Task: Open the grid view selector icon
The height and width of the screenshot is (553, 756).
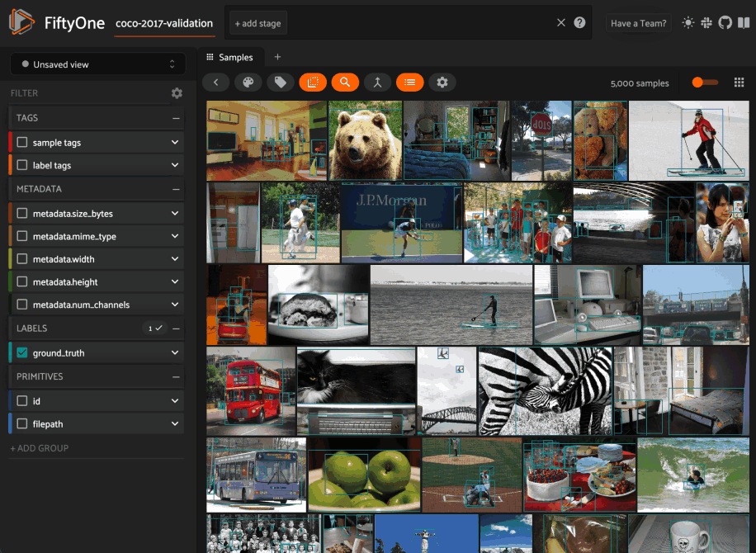Action: click(739, 83)
